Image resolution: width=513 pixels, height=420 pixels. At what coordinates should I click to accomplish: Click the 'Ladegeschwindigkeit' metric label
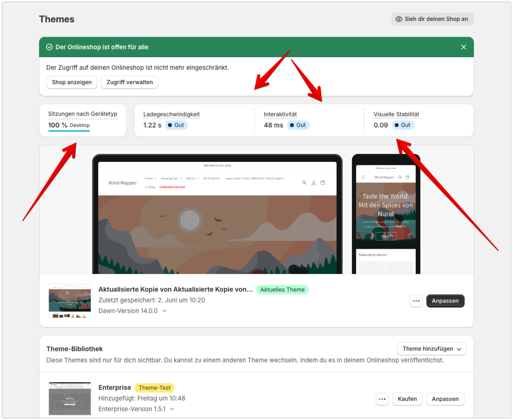pos(171,114)
